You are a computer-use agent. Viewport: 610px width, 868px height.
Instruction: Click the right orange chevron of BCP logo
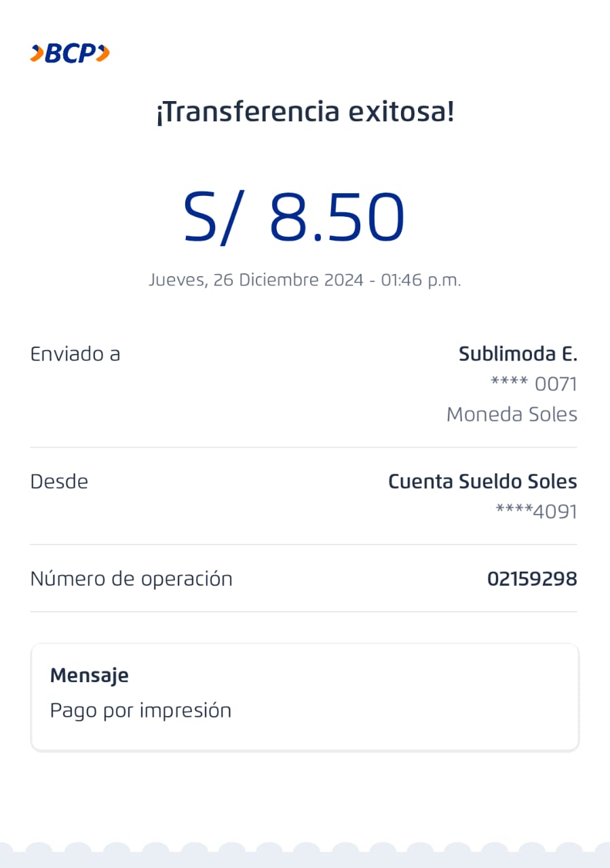coord(102,54)
